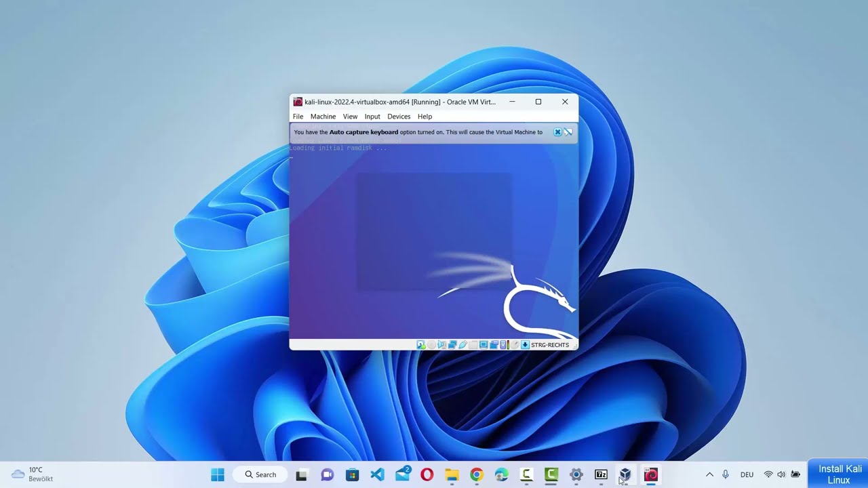Show hidden system tray icons
Screen dimensions: 868x488
(x=709, y=474)
